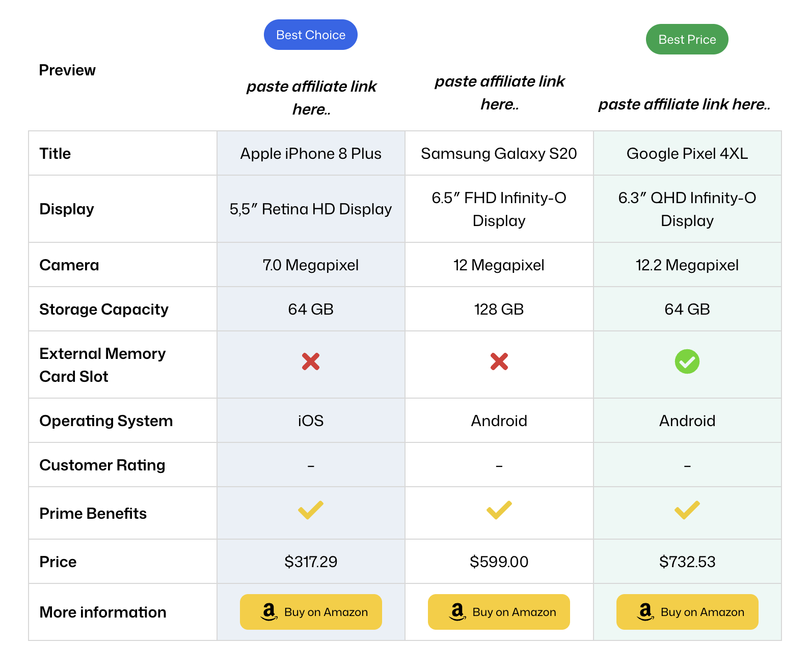
Task: Click the blue Best Choice badge
Action: click(x=311, y=35)
